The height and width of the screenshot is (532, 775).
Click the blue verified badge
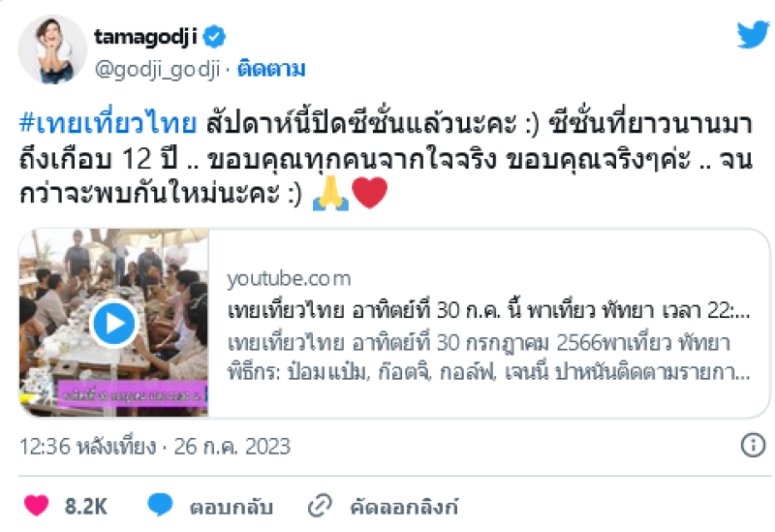tap(214, 37)
